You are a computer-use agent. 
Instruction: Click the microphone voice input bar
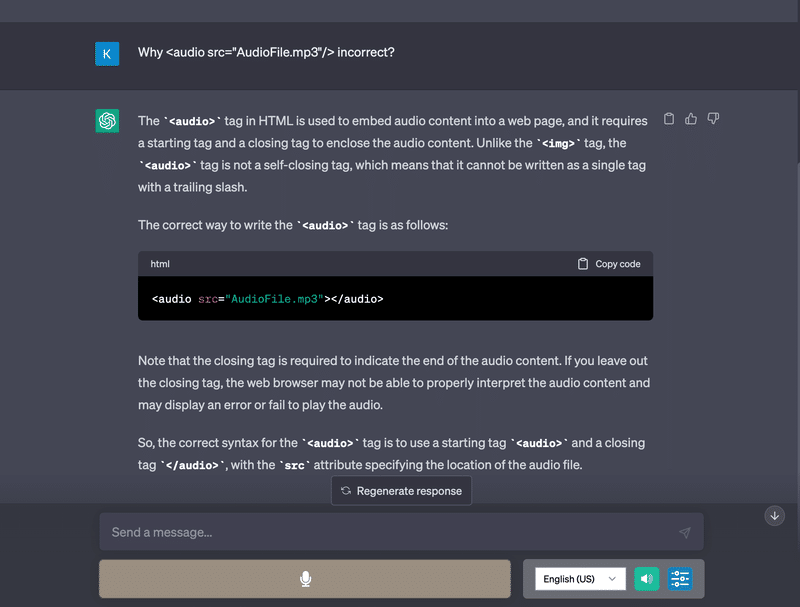[x=305, y=579]
